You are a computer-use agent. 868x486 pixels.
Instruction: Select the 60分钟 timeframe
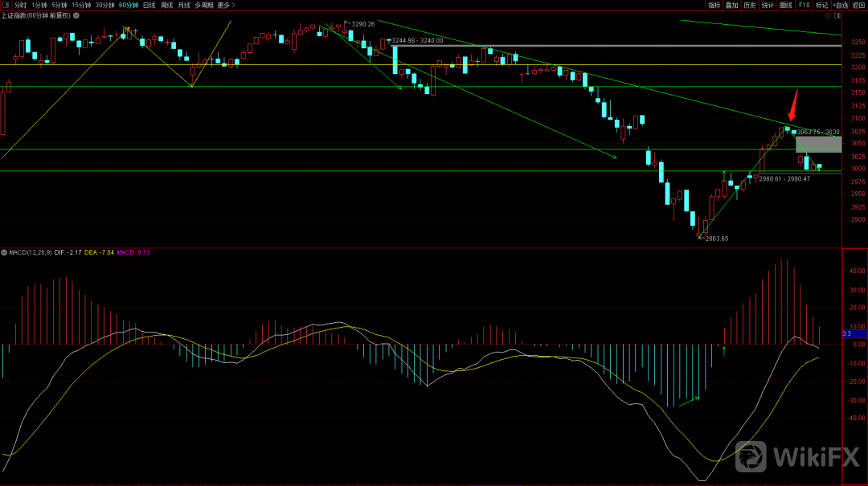point(129,5)
